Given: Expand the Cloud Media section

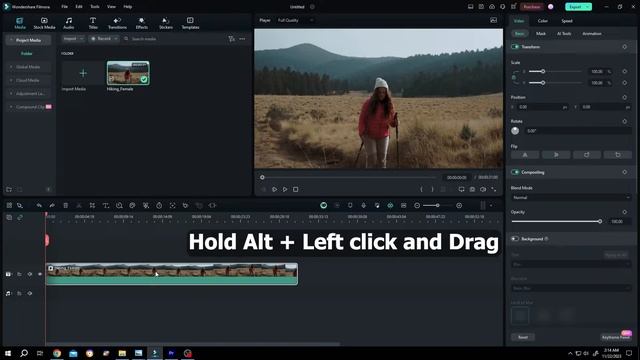Looking at the screenshot, I should [28, 80].
